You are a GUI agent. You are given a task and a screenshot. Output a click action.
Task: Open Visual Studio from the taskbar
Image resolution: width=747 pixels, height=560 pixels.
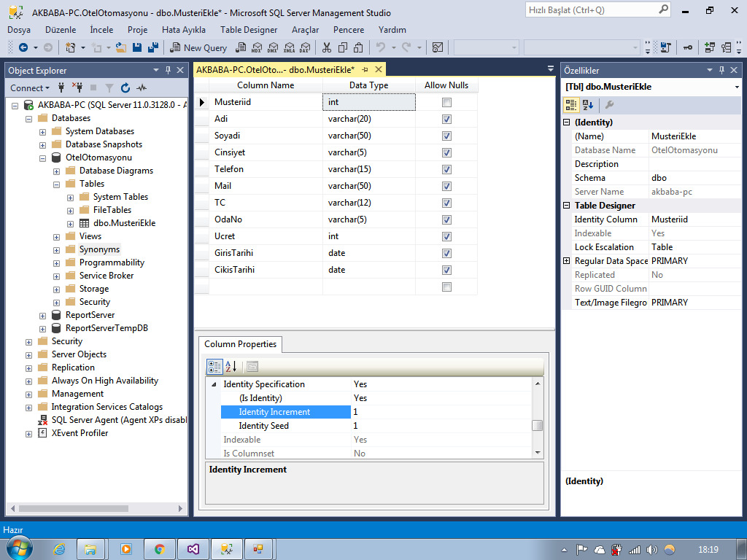point(193,549)
